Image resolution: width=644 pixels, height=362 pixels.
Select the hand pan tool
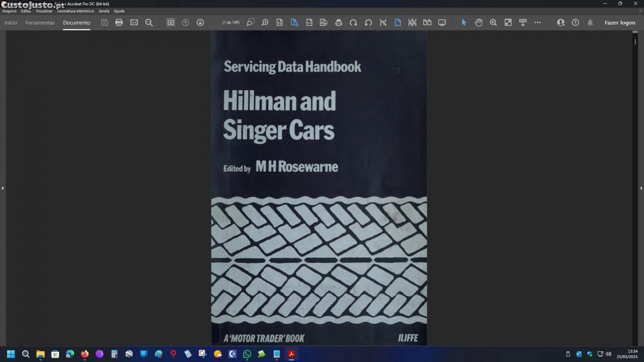click(479, 23)
